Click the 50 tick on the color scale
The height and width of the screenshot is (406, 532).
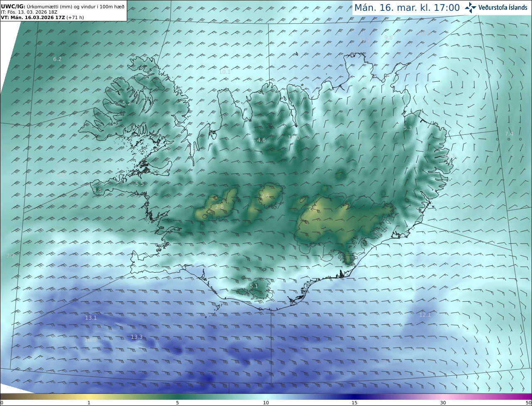tap(528, 403)
